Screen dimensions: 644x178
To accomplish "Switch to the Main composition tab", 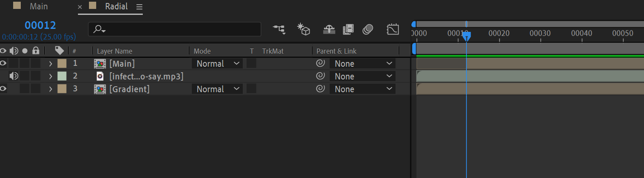I will tap(39, 6).
